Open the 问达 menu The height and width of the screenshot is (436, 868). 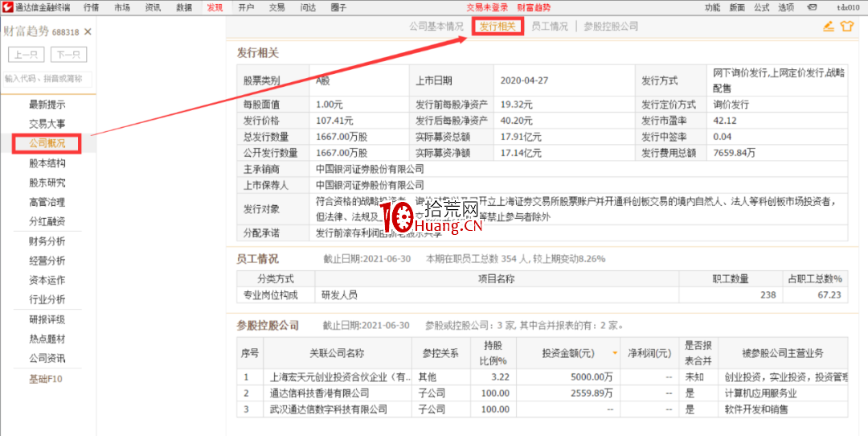(308, 7)
